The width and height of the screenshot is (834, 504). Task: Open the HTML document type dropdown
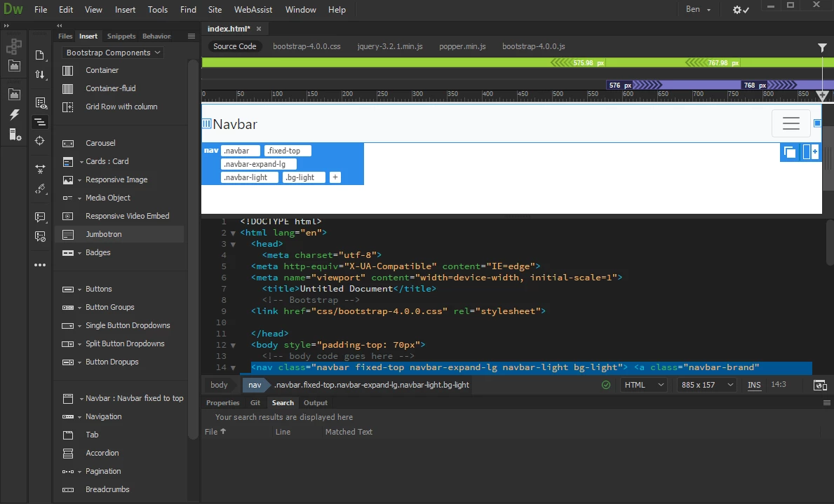(644, 385)
